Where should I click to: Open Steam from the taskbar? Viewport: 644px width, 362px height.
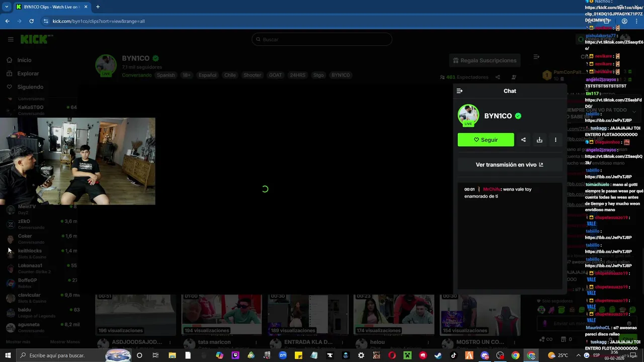click(438, 355)
